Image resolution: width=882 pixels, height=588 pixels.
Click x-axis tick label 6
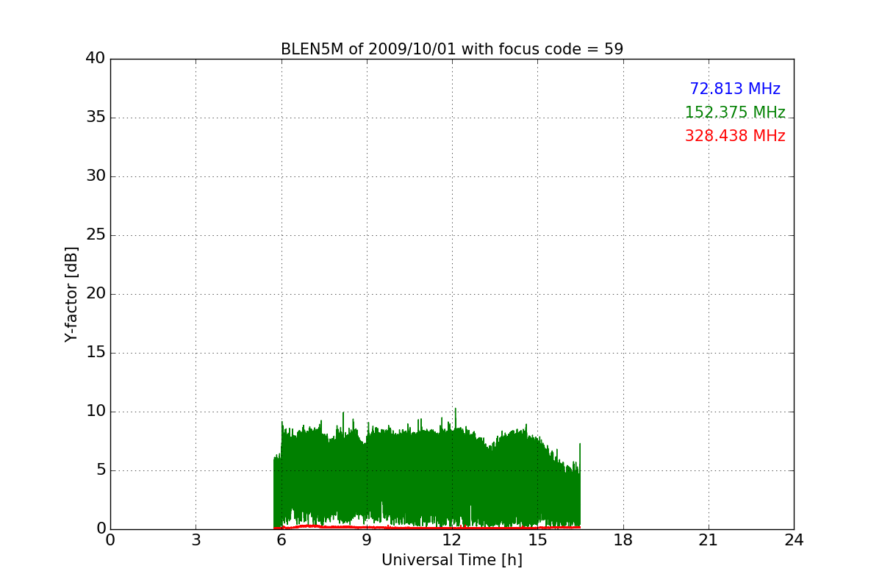click(x=282, y=540)
